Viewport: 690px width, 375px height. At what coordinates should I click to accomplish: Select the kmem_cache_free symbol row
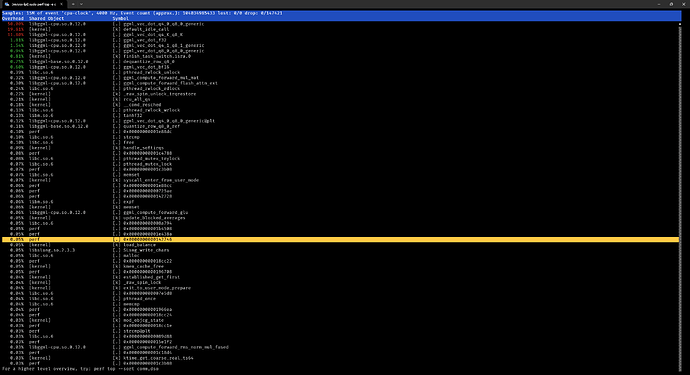pyautogui.click(x=341, y=266)
